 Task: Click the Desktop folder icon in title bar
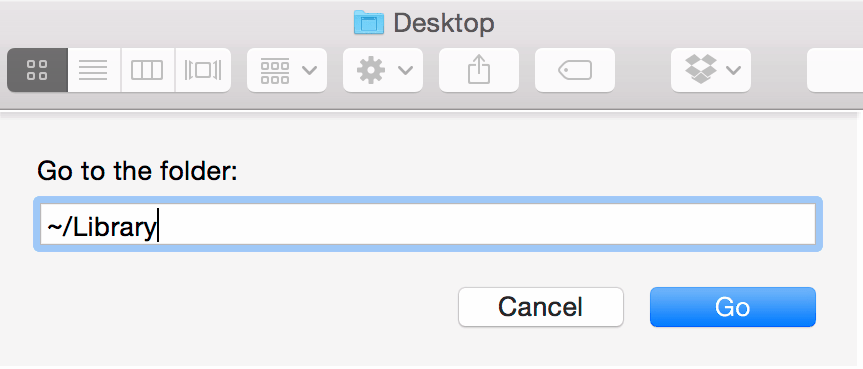point(369,23)
